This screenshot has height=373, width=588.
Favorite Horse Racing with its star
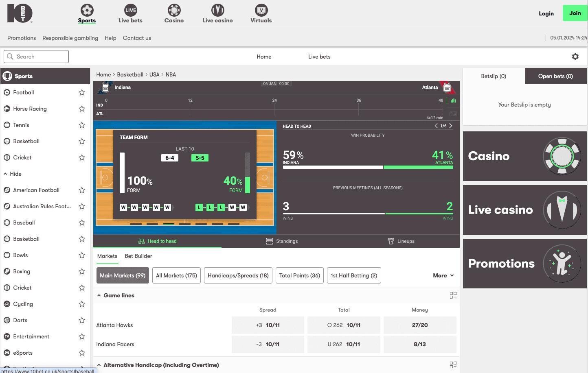tap(82, 109)
